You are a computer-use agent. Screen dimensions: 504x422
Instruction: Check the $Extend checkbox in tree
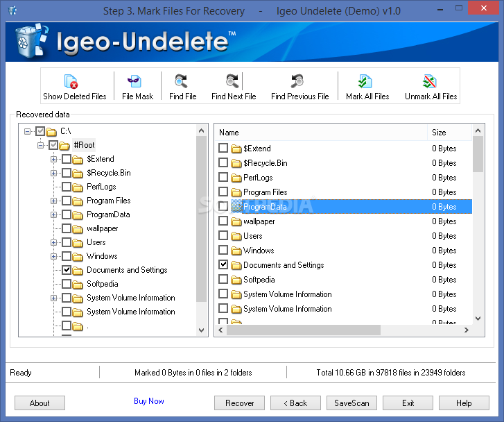pyautogui.click(x=67, y=159)
